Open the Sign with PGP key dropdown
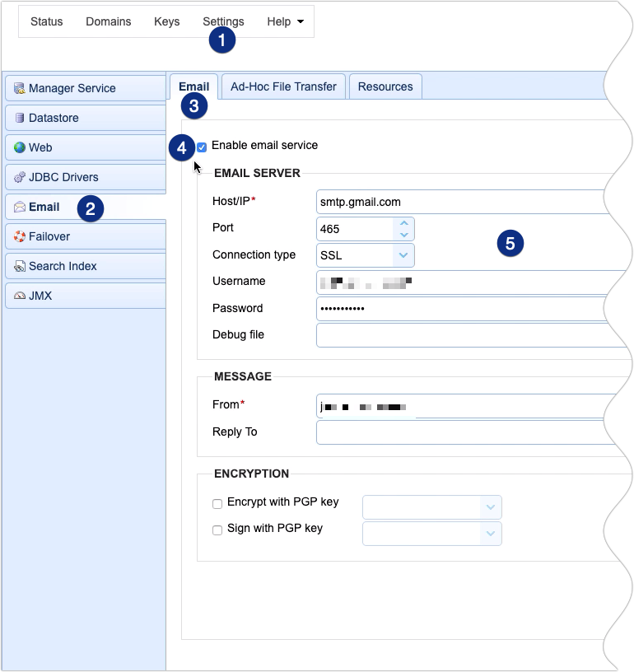This screenshot has height=672, width=634. coord(490,534)
